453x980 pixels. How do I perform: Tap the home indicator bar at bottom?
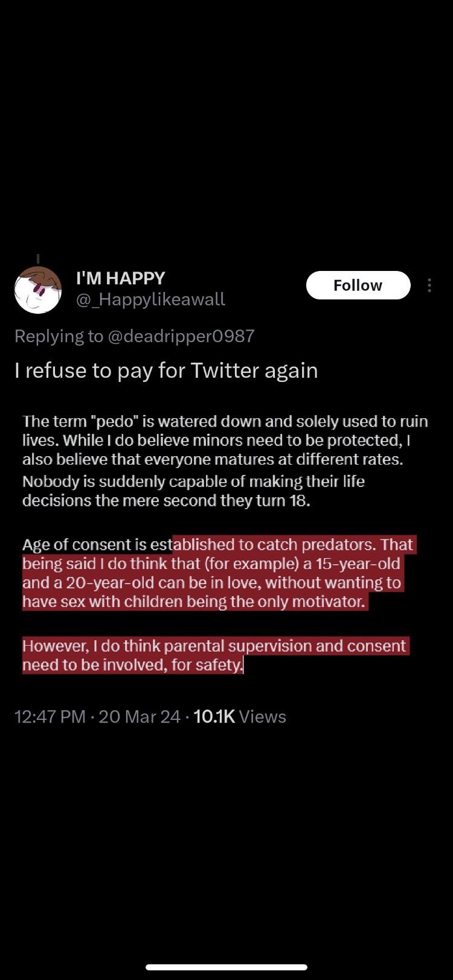click(226, 967)
